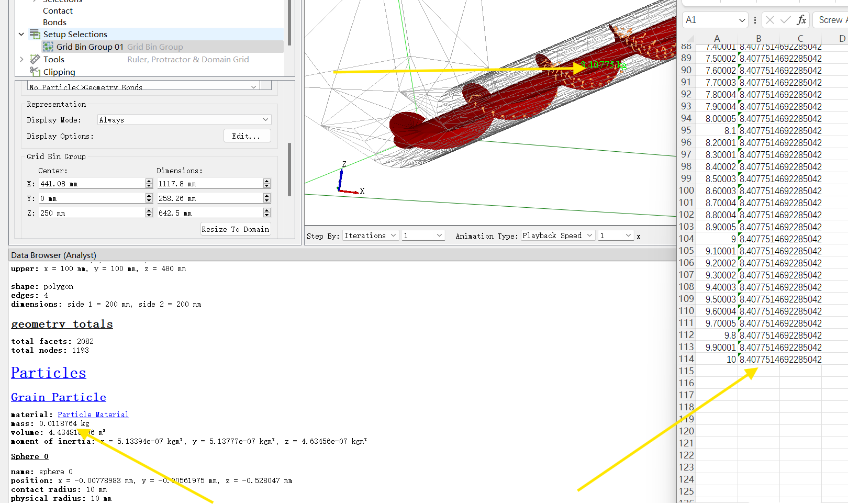The width and height of the screenshot is (848, 504).
Task: Click the Data Browser (Analyst) panel title
Action: point(54,255)
